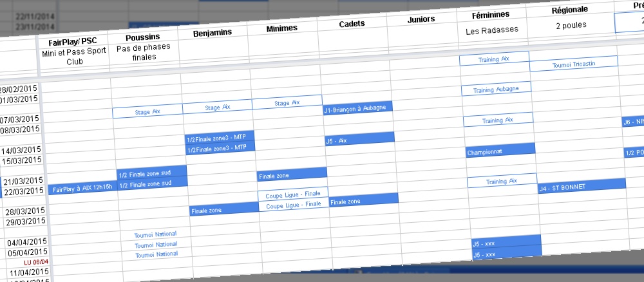This screenshot has height=282, width=644.
Task: Click the Minimes column header
Action: [x=281, y=28]
